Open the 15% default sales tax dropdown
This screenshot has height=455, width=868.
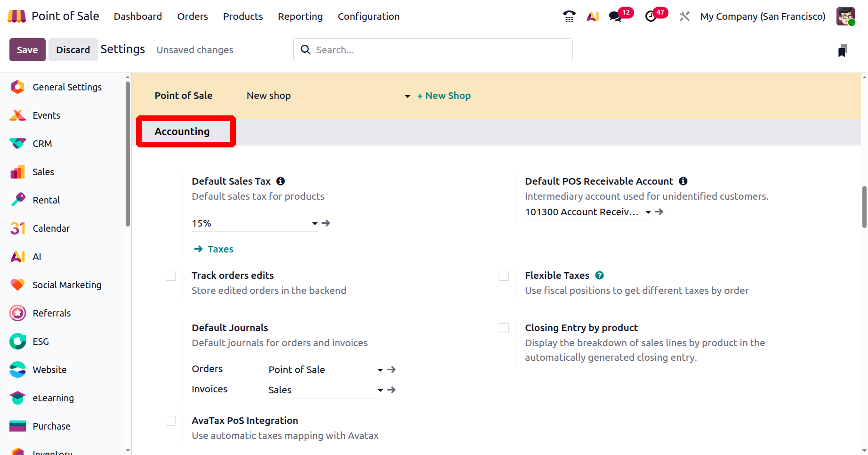coord(314,224)
